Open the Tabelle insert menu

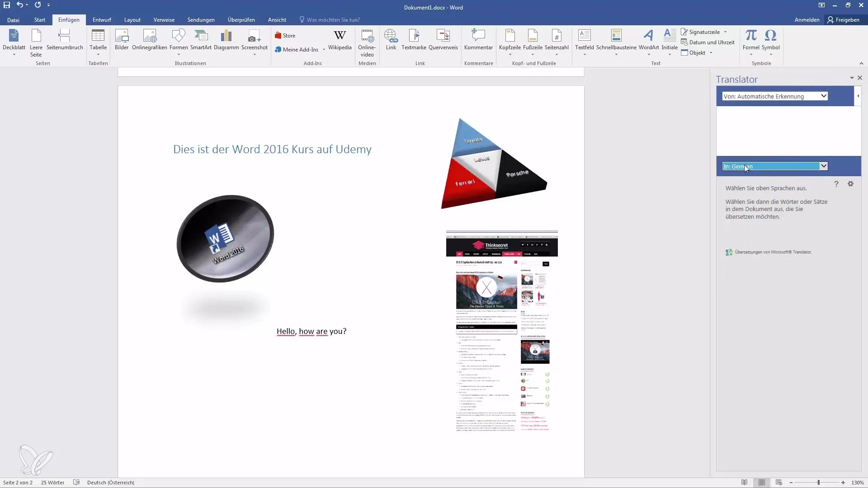98,42
